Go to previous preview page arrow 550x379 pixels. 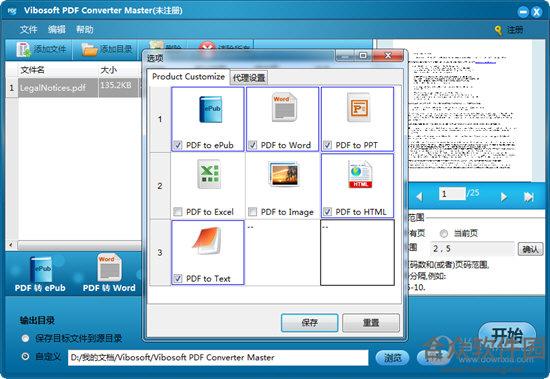(419, 197)
